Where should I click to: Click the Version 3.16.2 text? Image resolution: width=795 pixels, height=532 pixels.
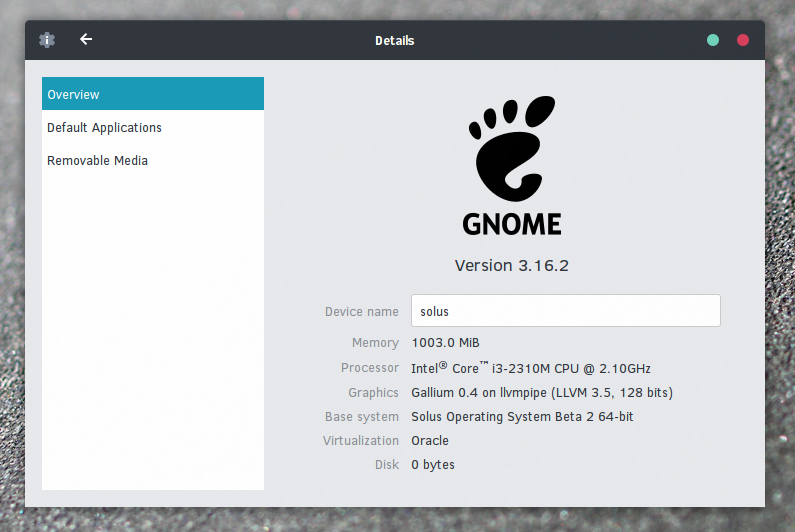pos(512,265)
